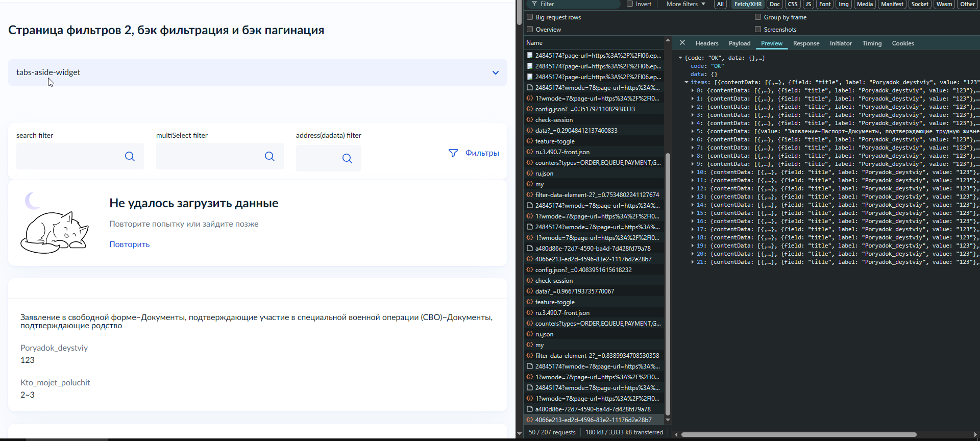Switch to the Payload tab

(739, 43)
